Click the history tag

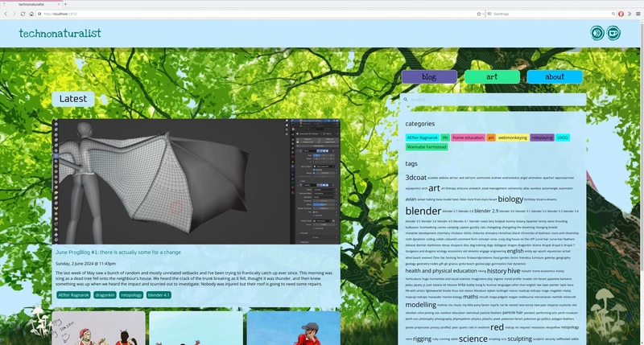(497, 271)
